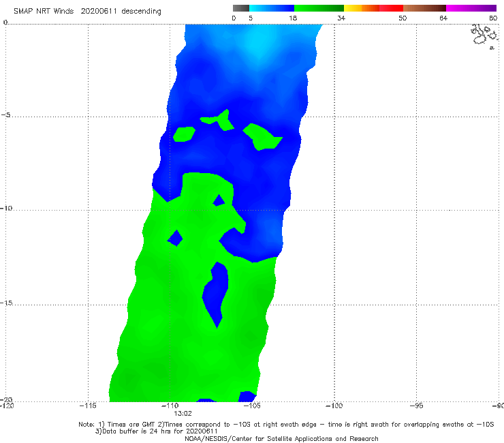Click the light cyan low-wind area in the swath
The width and height of the screenshot is (504, 443).
coord(259,42)
